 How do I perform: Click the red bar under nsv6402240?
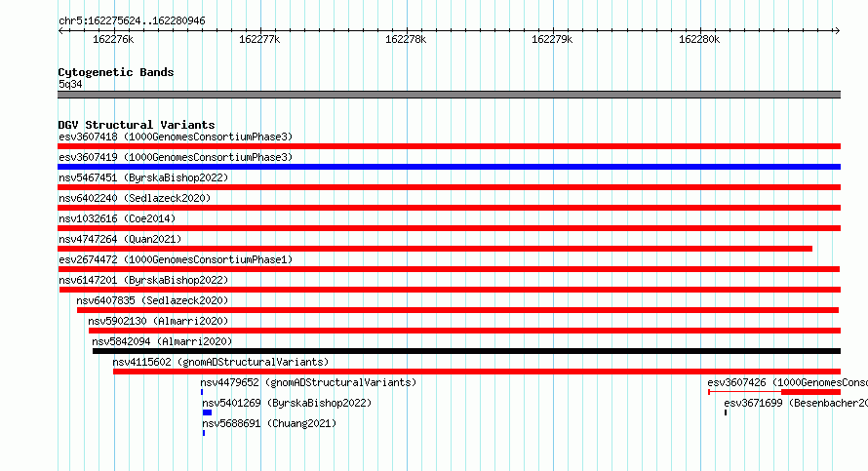coord(449,208)
